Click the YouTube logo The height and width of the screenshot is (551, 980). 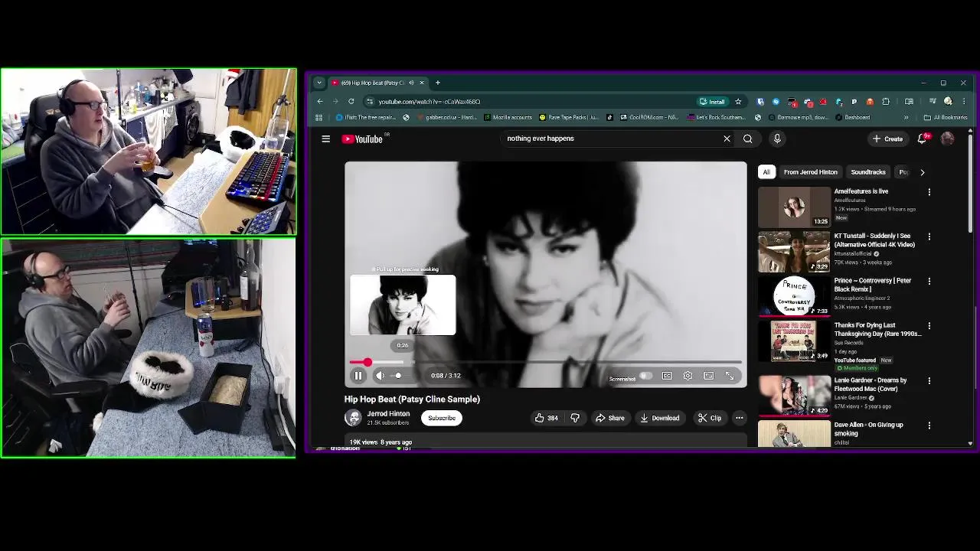362,139
